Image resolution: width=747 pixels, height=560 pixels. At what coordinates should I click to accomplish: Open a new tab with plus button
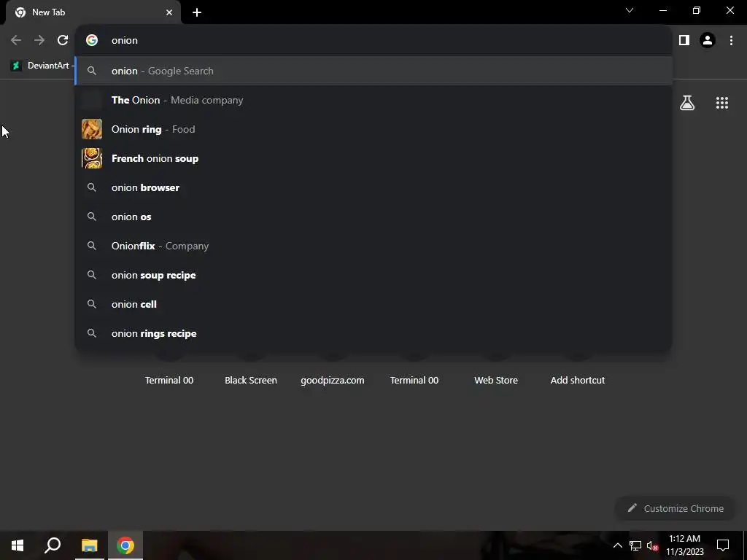tap(197, 12)
